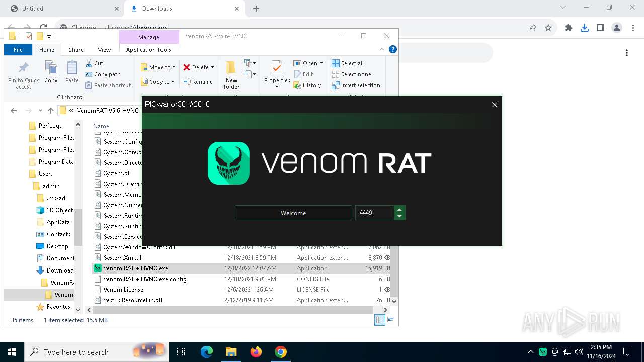Click Task View taskbar button
644x362 pixels.
182,352
